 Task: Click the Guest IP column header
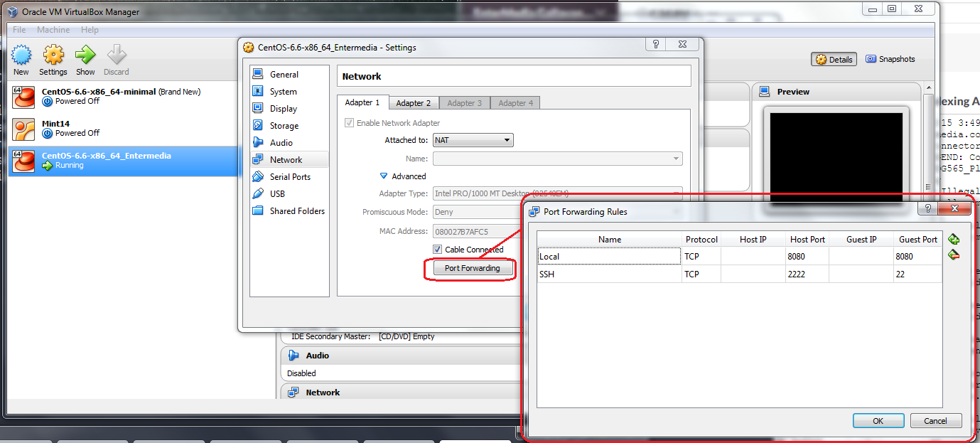point(861,240)
